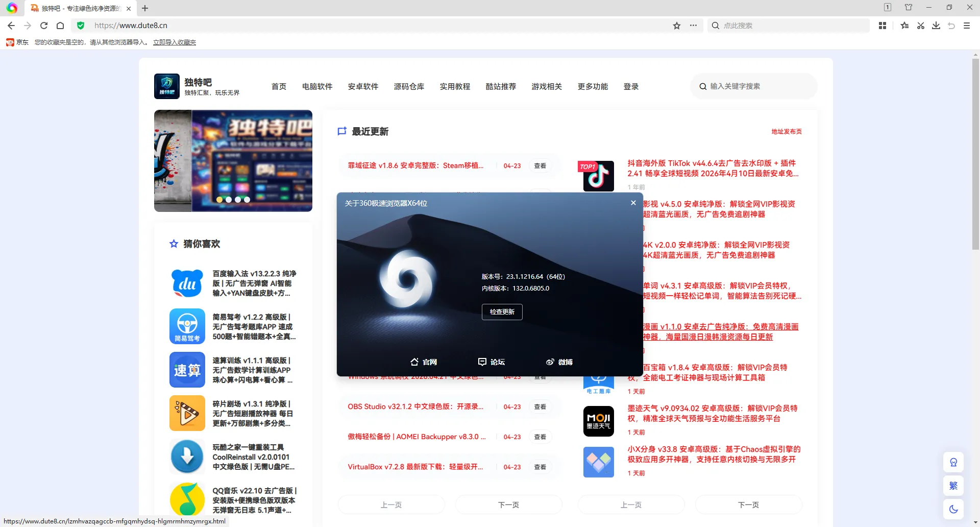The width and height of the screenshot is (980, 527).
Task: Switch to the 安卓软件 section
Action: [363, 86]
